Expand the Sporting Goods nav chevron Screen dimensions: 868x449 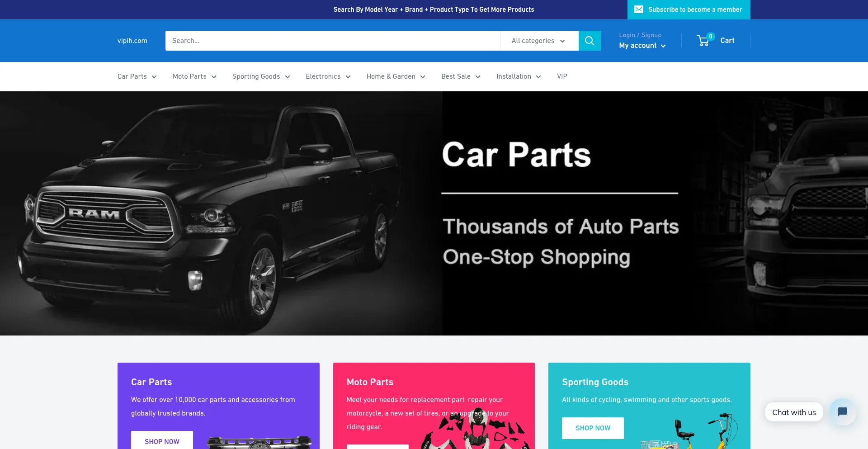288,77
